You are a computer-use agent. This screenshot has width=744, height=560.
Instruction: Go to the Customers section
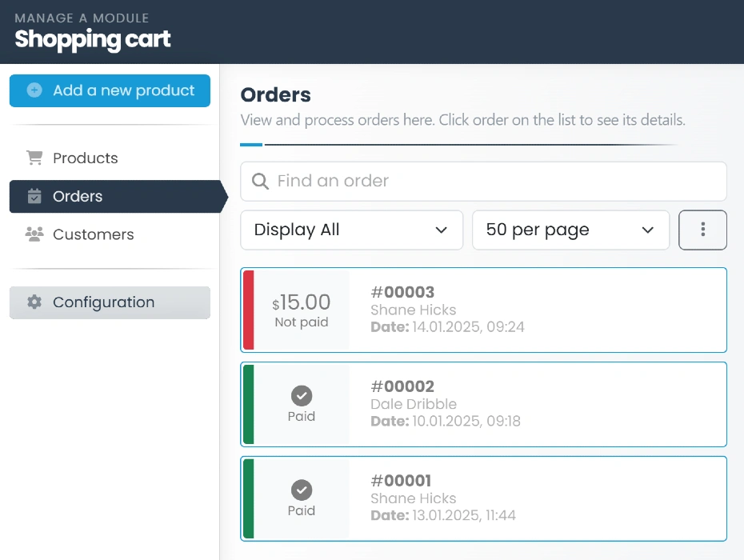(x=110, y=234)
